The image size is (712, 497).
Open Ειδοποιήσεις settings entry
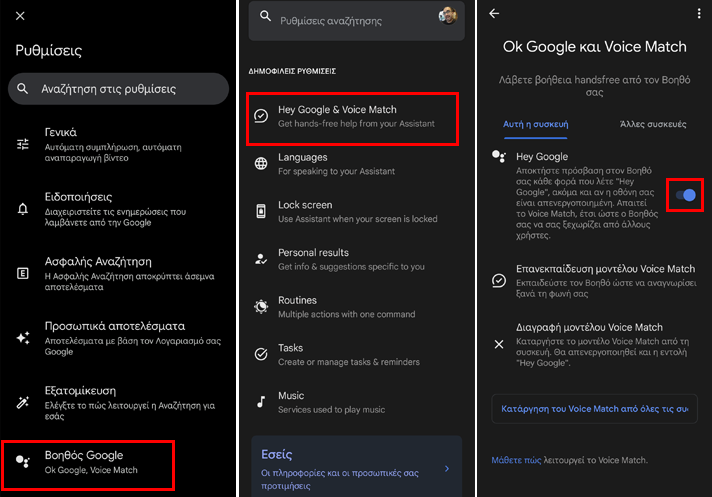118,209
